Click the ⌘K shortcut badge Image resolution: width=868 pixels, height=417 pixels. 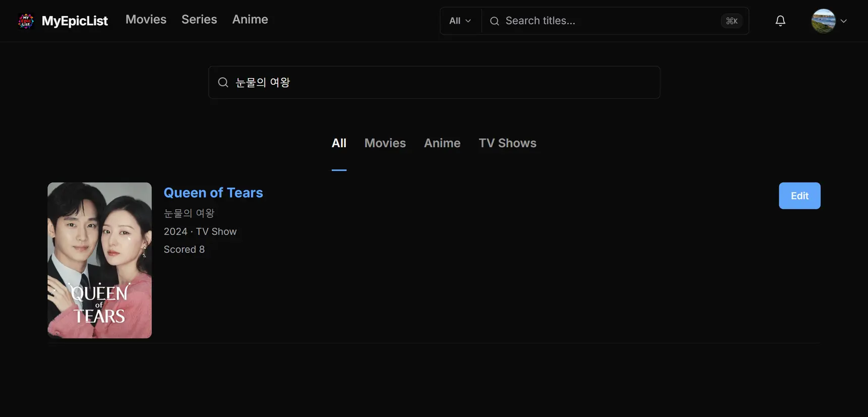click(732, 21)
